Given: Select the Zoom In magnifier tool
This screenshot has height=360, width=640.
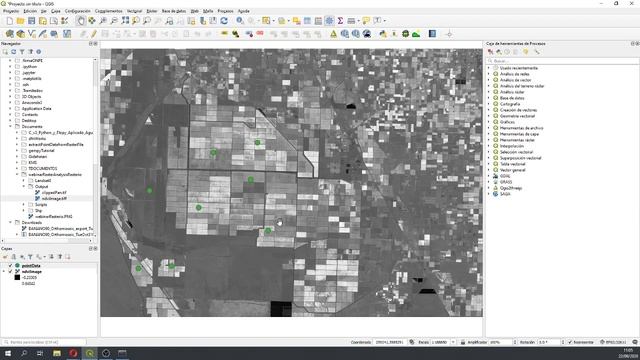Looking at the screenshot, I should coord(103,21).
